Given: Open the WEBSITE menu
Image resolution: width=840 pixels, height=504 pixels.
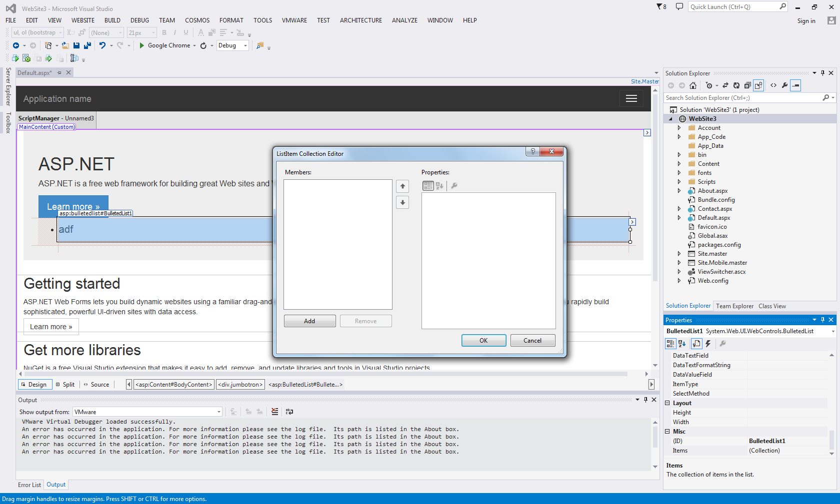Looking at the screenshot, I should 82,20.
